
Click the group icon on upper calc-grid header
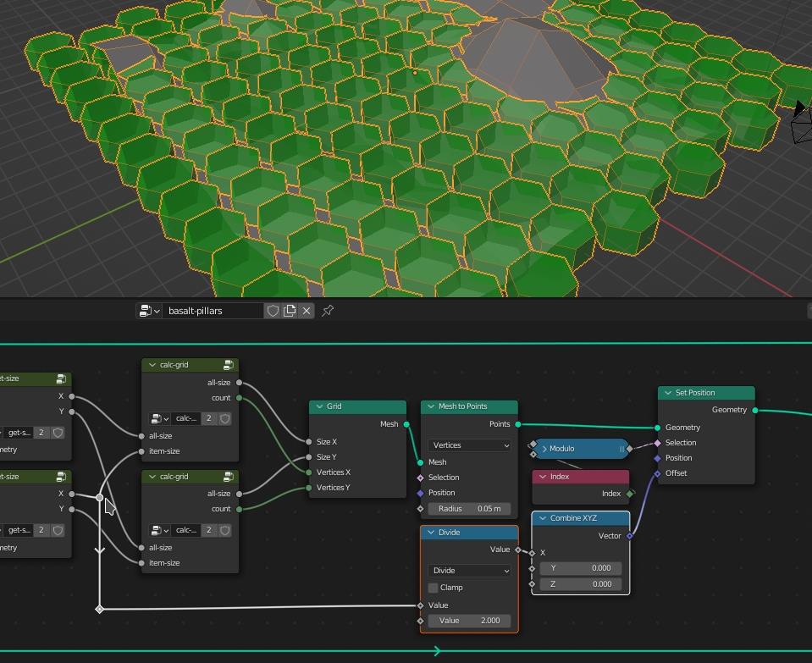[x=229, y=365]
